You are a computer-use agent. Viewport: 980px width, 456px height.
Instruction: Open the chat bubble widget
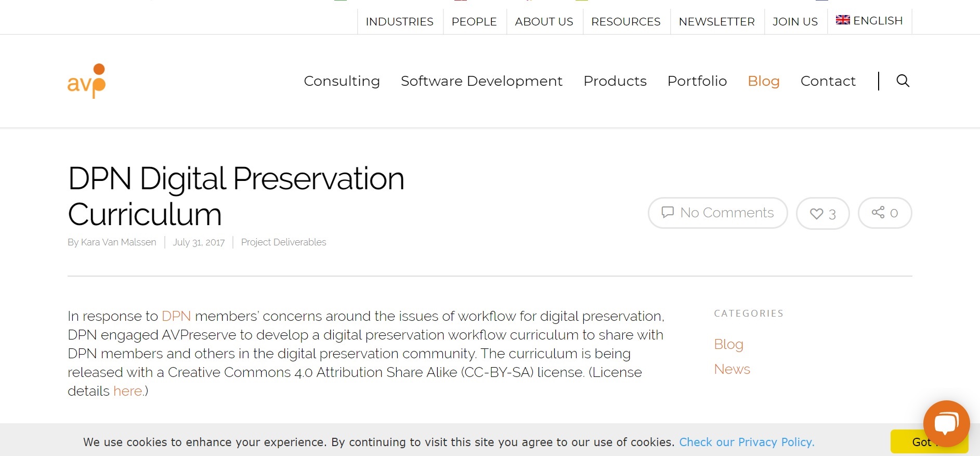(946, 423)
